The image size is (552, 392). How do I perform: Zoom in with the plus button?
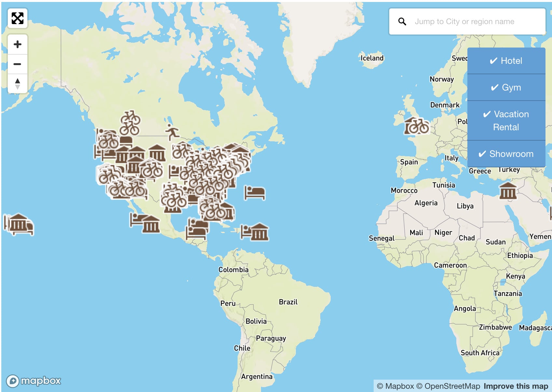[18, 44]
